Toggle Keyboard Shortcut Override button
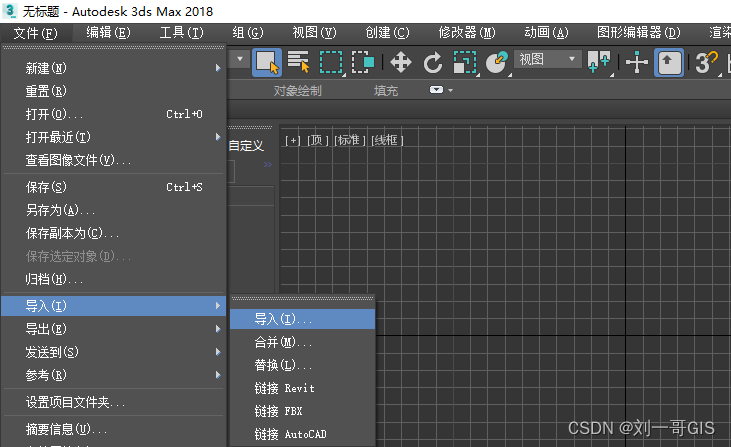Viewport: 731px width, 447px height. click(669, 62)
